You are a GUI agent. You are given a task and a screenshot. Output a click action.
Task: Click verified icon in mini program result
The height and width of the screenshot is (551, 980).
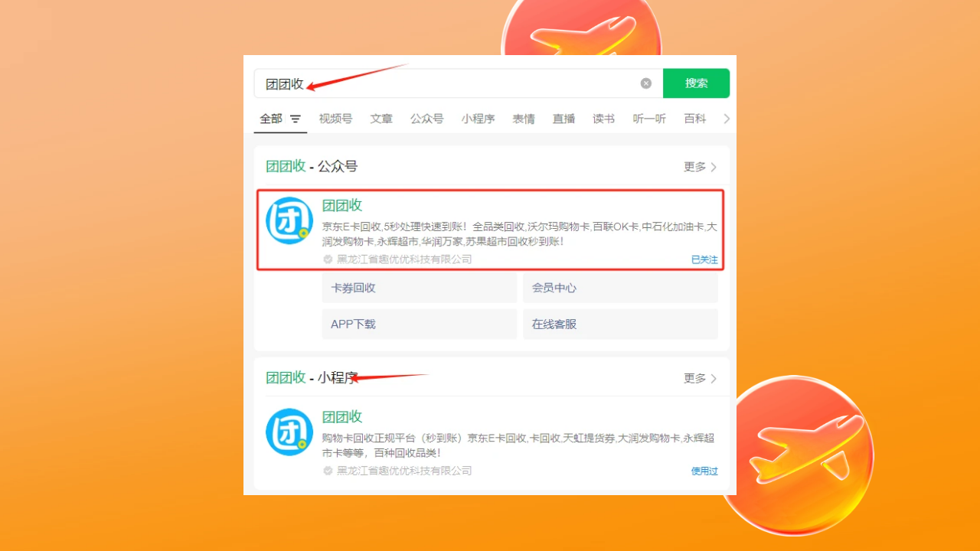(328, 471)
